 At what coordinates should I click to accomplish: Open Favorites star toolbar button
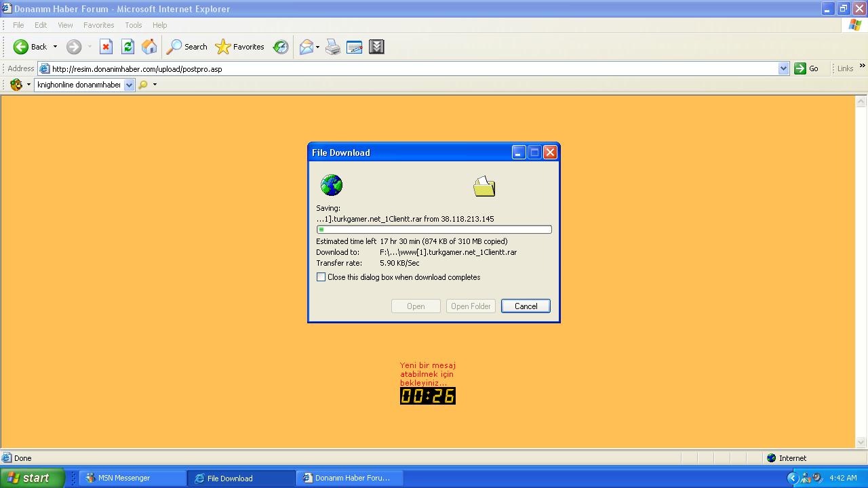tap(240, 47)
